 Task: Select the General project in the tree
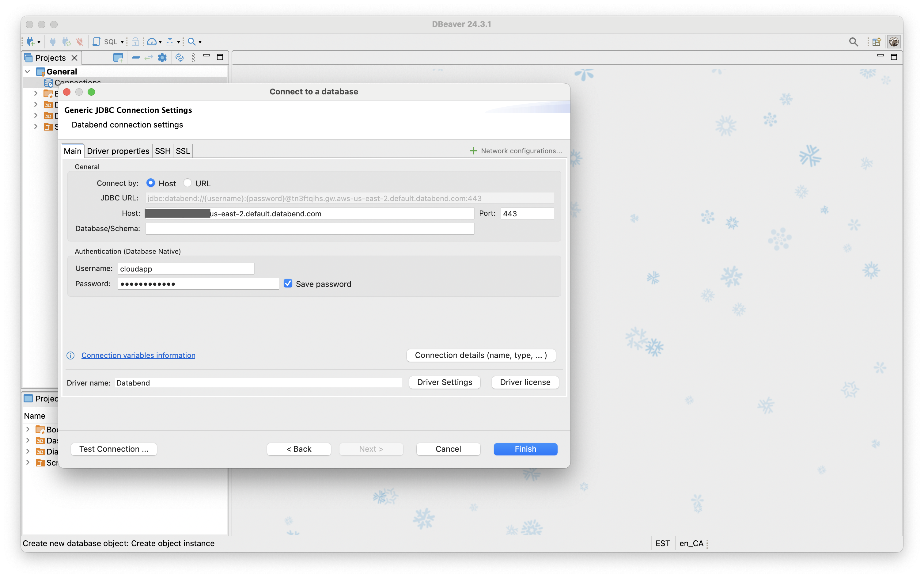tap(62, 71)
